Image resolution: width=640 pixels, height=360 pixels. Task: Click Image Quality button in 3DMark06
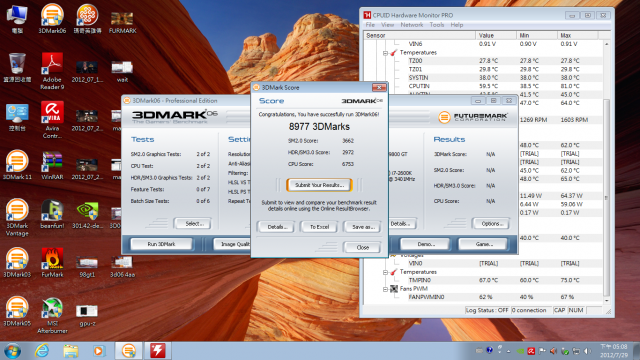click(x=232, y=244)
